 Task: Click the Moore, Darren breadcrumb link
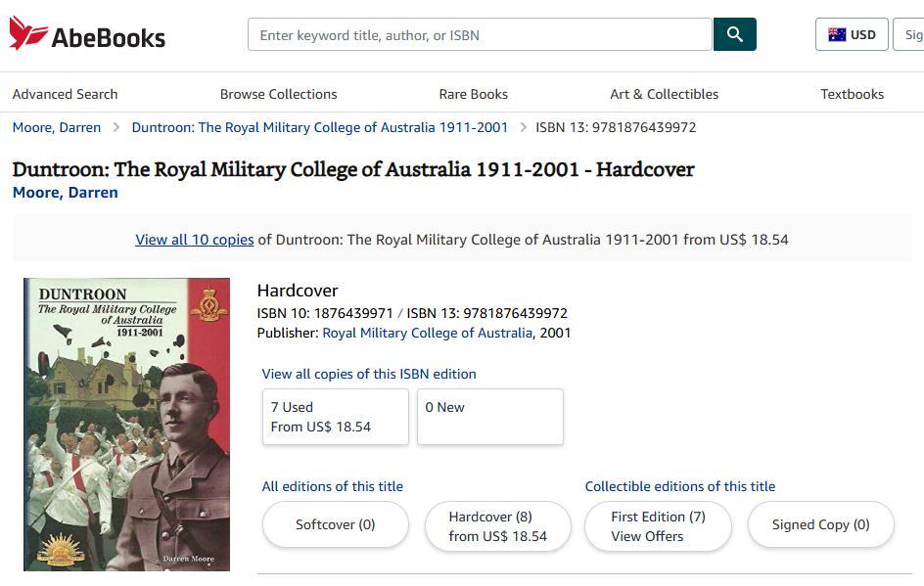[56, 127]
